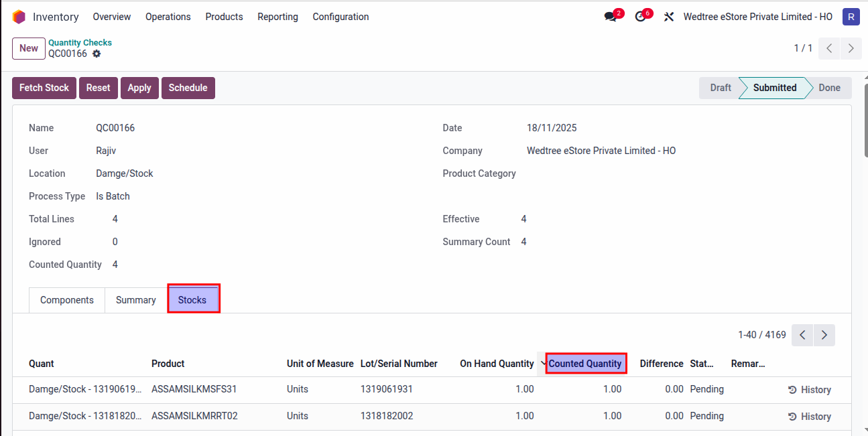Image resolution: width=868 pixels, height=436 pixels.
Task: Click the Inventory app logo icon
Action: tap(19, 17)
